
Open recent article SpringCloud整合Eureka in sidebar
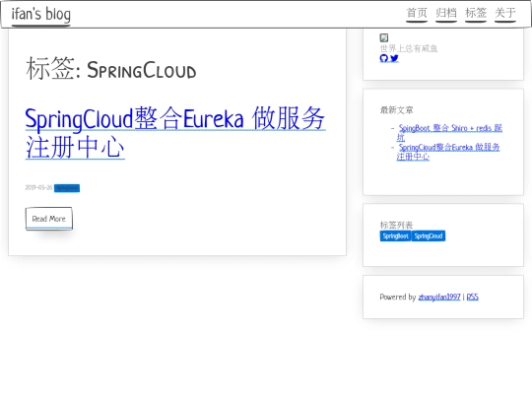point(448,152)
